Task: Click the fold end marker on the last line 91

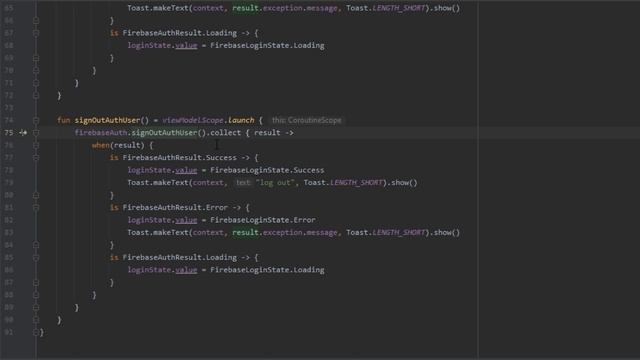Action: click(36, 332)
